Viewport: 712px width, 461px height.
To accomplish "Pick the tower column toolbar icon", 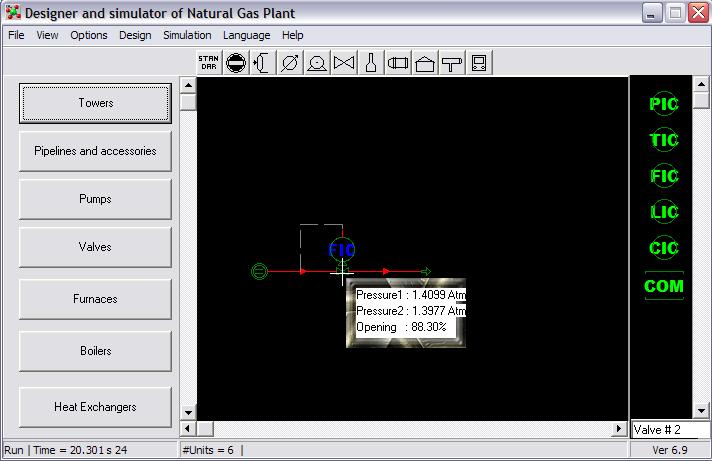I will [263, 63].
